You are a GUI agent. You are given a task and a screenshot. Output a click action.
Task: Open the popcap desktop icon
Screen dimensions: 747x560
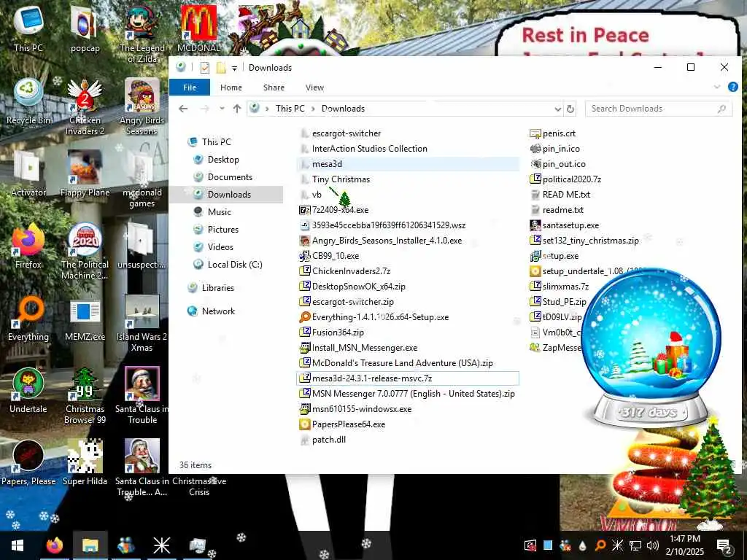(x=85, y=29)
